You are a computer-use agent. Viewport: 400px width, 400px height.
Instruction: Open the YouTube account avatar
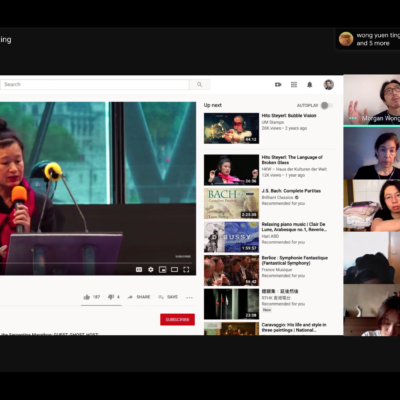[329, 85]
